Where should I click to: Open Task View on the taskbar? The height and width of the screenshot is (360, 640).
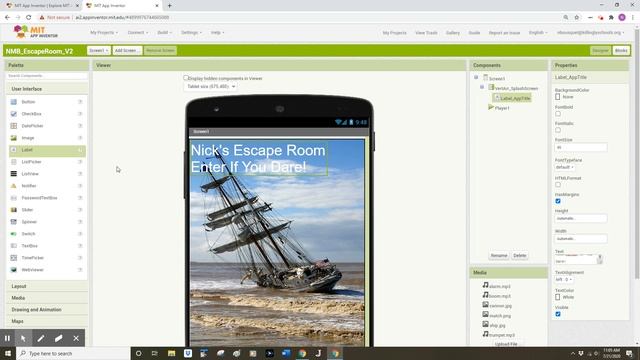[x=155, y=353]
